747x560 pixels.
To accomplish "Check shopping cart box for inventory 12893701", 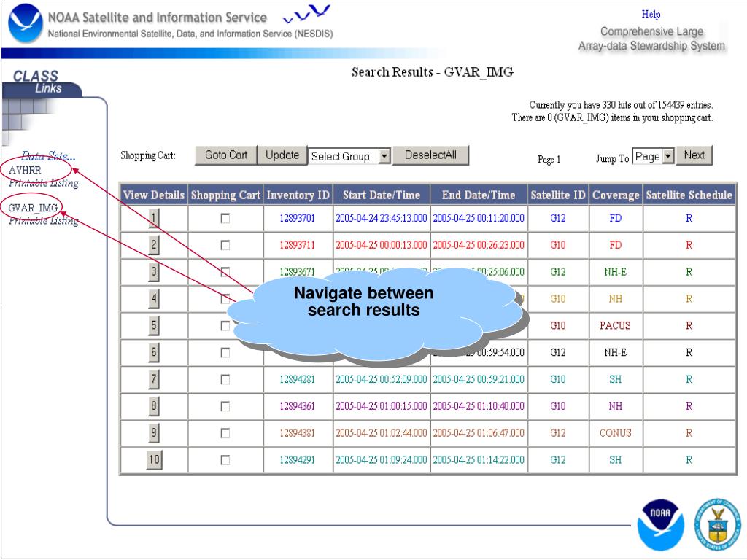I will 225,218.
